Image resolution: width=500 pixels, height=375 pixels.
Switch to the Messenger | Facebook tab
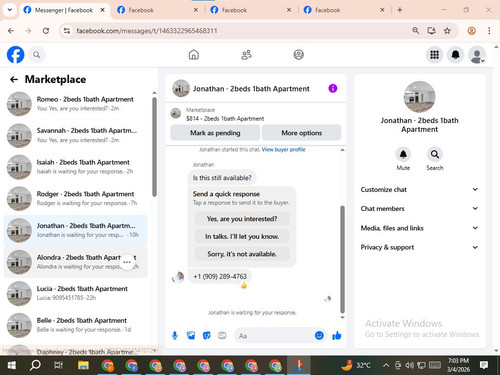(x=64, y=10)
